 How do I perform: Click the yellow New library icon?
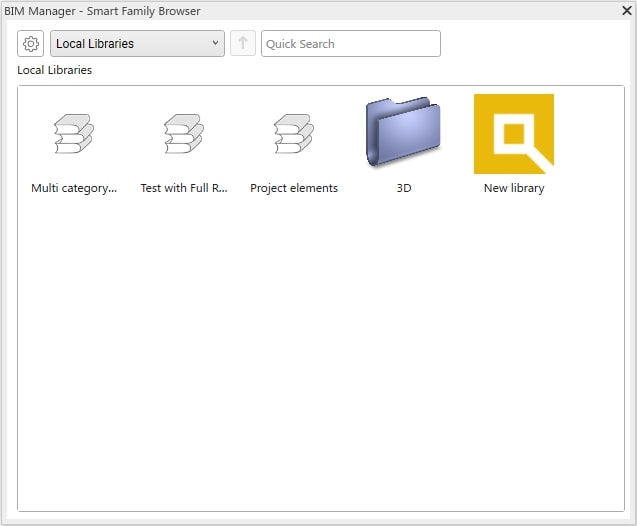(514, 134)
